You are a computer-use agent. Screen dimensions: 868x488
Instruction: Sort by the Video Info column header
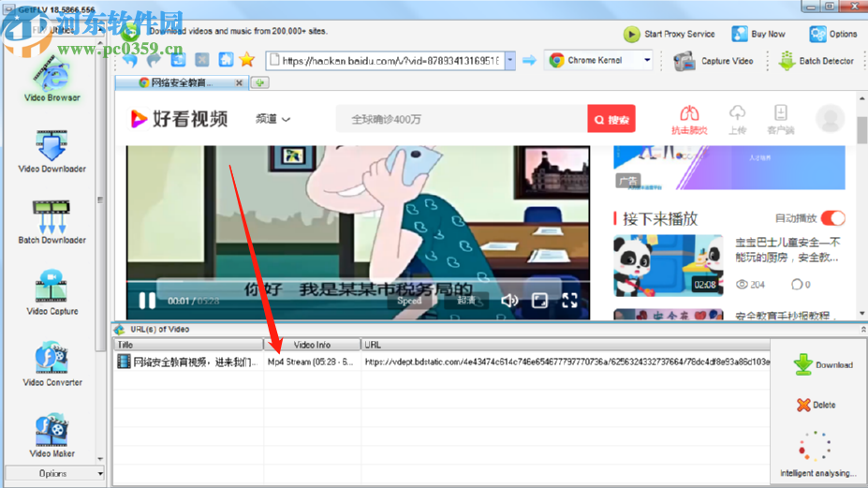point(312,345)
